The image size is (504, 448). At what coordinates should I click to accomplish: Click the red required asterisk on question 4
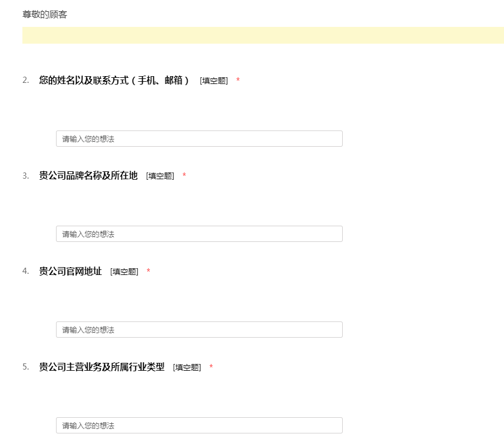[x=148, y=272]
